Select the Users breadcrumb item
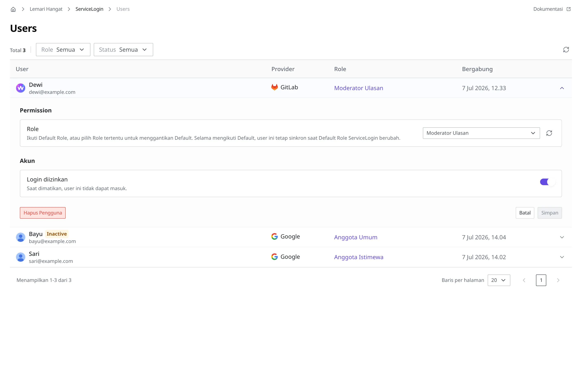The height and width of the screenshot is (372, 588). point(123,9)
